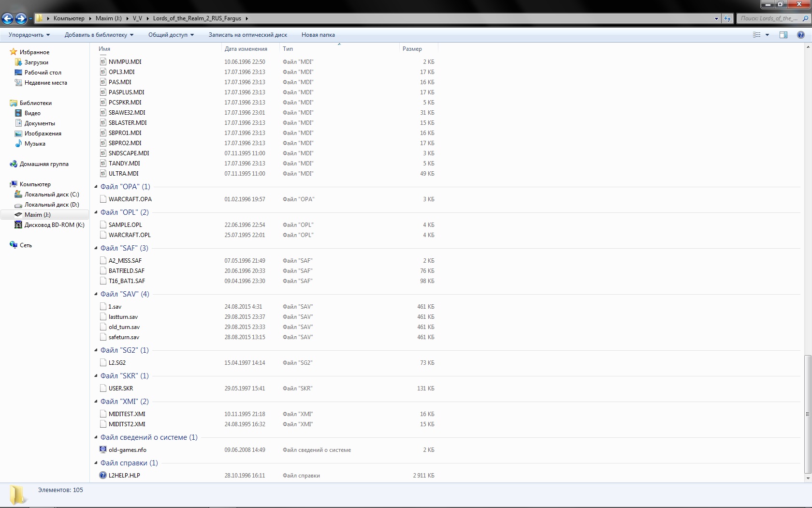
Task: Click the Favorites star icon in sidebar
Action: [x=14, y=52]
